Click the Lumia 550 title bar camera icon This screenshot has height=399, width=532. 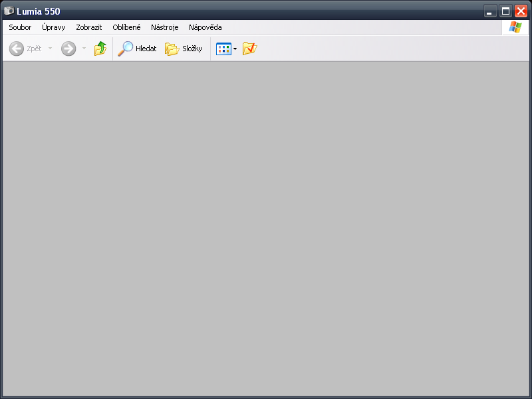pyautogui.click(x=9, y=11)
